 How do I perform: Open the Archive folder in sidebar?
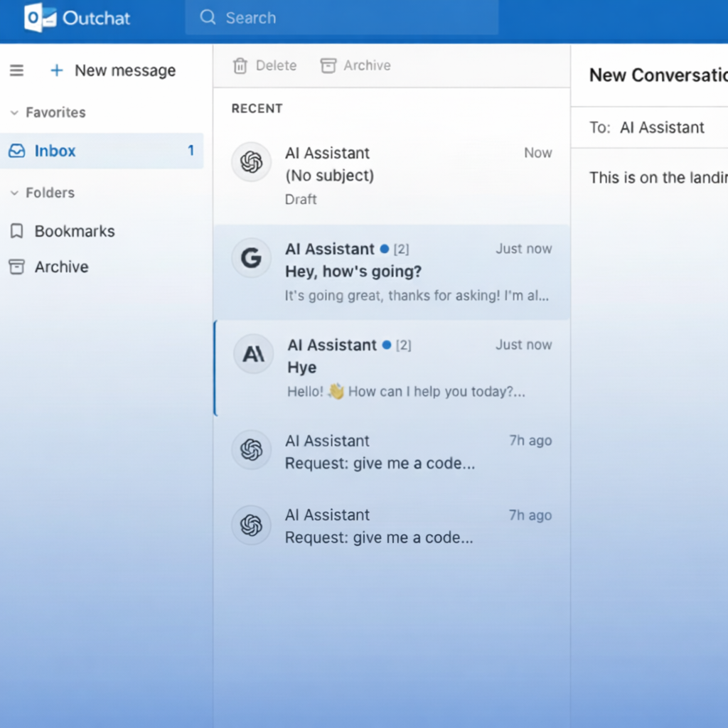tap(62, 267)
